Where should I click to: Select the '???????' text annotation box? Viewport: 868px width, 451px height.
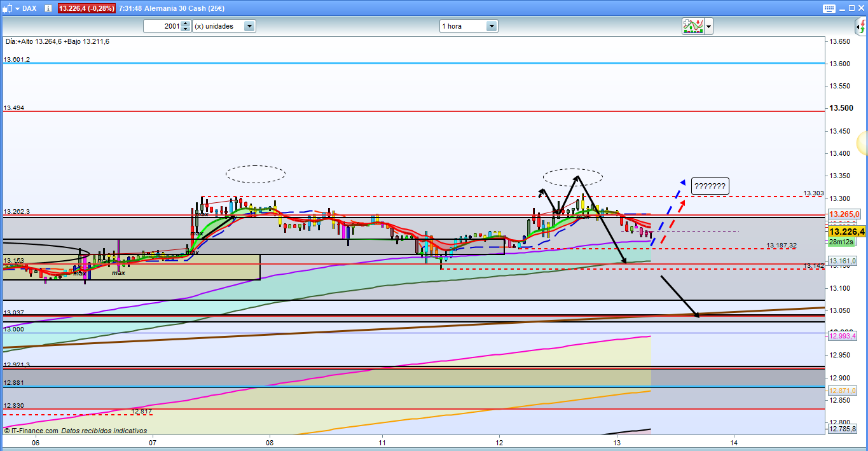pos(710,186)
